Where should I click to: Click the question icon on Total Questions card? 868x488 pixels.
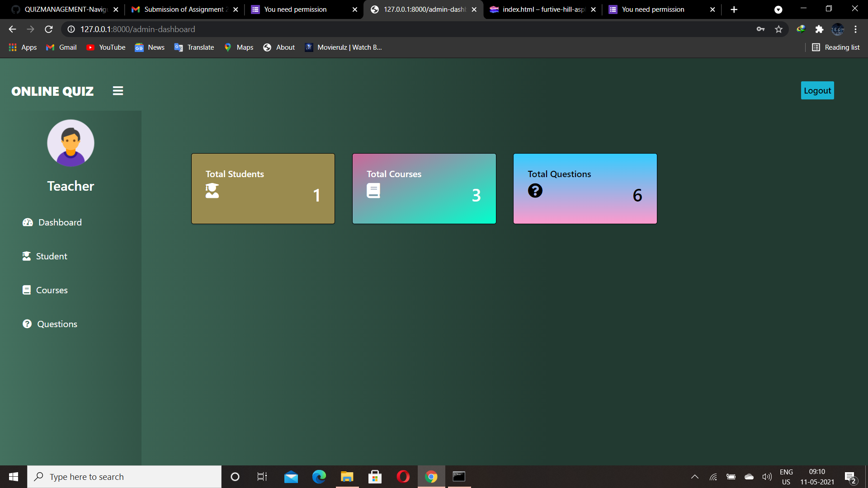[x=535, y=191]
